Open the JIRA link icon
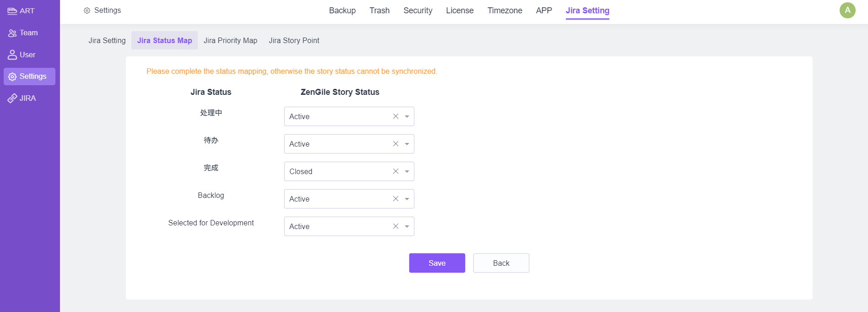868x312 pixels. [x=12, y=99]
